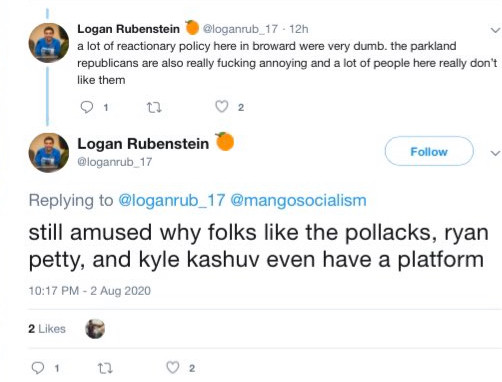502x382 pixels.
Task: Expand the dropdown chevron on the first tweet
Action: [x=495, y=30]
